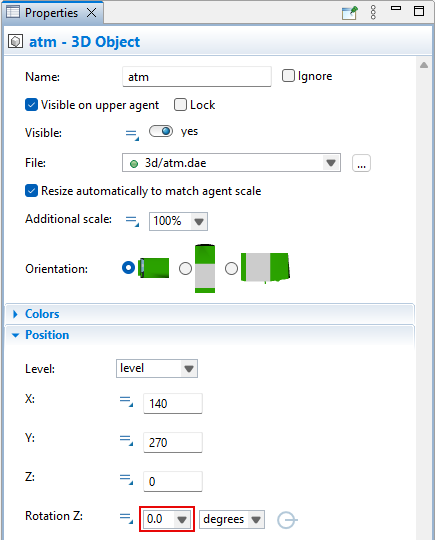The width and height of the screenshot is (435, 540).
Task: Enable the Ignore checkbox
Action: (288, 76)
